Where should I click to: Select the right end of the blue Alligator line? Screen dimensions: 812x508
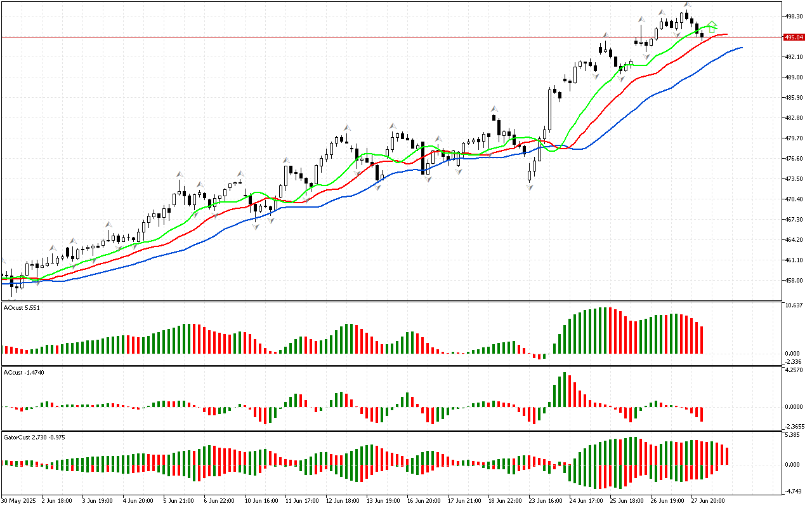[x=741, y=48]
